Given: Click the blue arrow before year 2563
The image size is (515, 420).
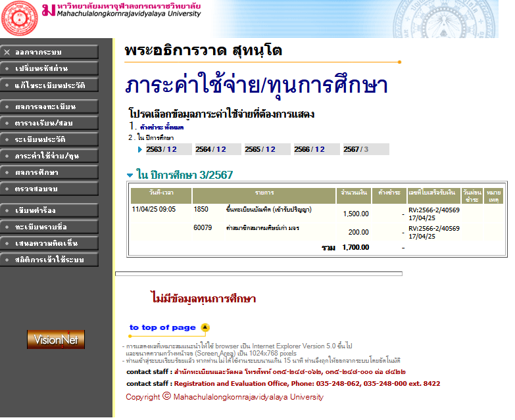Looking at the screenshot, I should click(140, 149).
